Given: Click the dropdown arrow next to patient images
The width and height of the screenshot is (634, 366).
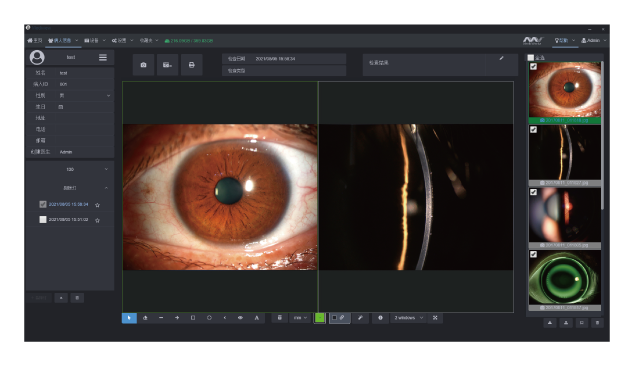Looking at the screenshot, I should (x=76, y=40).
